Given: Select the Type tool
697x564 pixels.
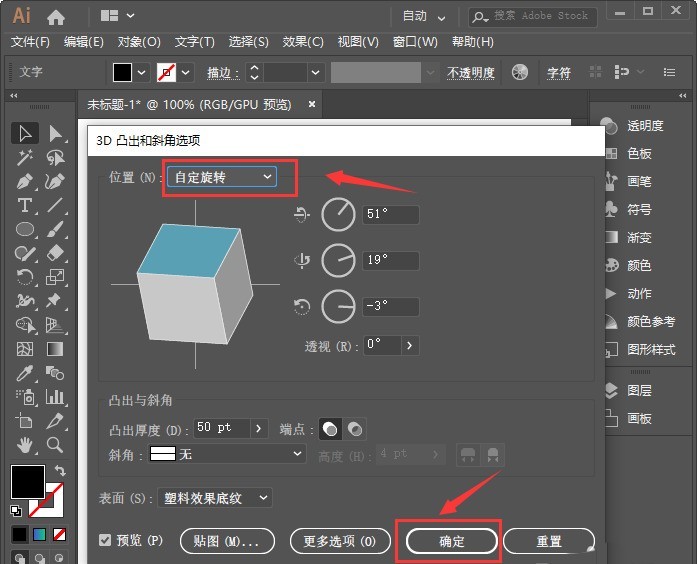Looking at the screenshot, I should point(26,205).
